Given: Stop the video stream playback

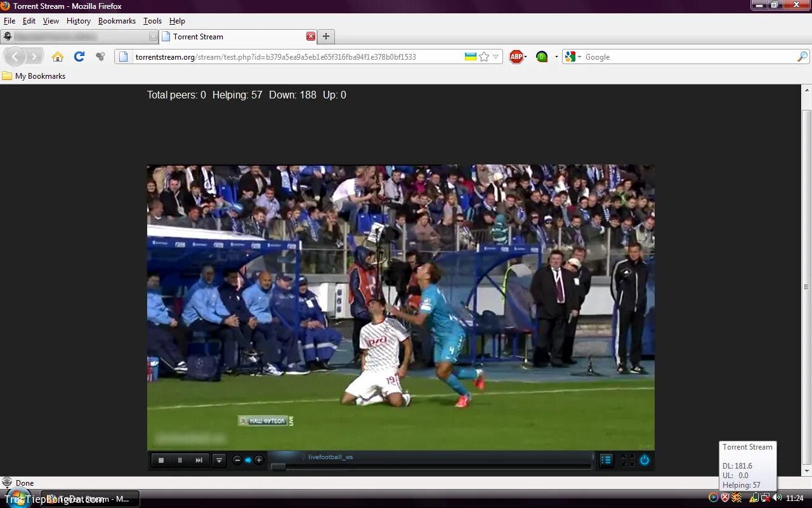Looking at the screenshot, I should tap(161, 460).
